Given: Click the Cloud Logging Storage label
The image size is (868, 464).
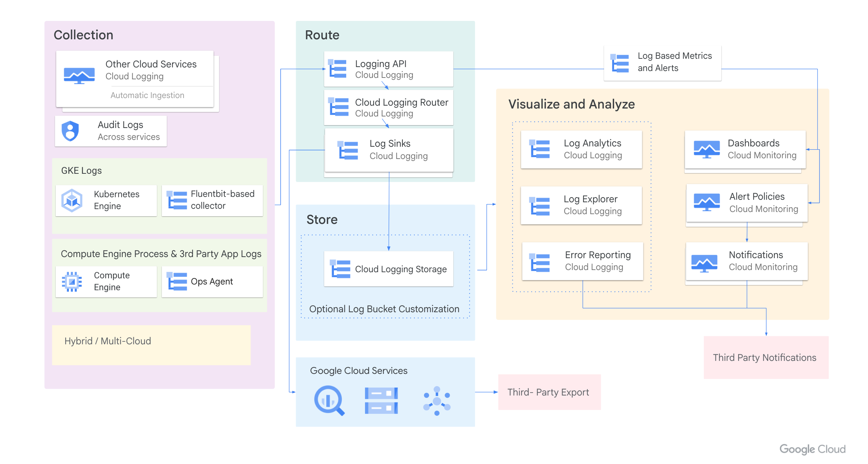Looking at the screenshot, I should tap(401, 269).
